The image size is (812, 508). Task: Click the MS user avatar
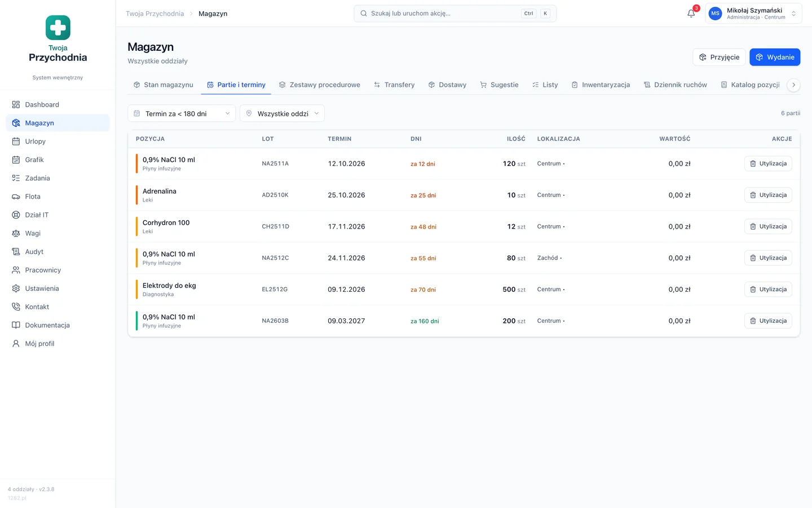pyautogui.click(x=715, y=14)
